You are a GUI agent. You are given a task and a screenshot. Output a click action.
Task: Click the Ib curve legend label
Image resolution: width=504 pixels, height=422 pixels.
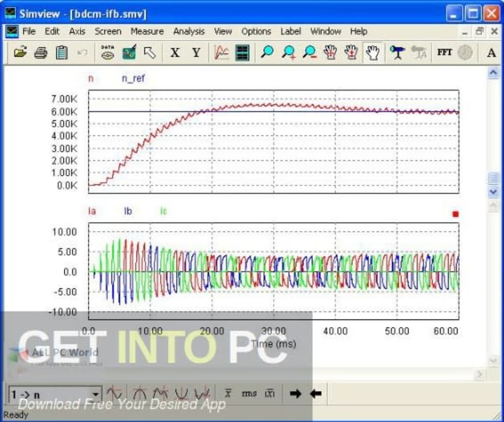[x=128, y=211]
